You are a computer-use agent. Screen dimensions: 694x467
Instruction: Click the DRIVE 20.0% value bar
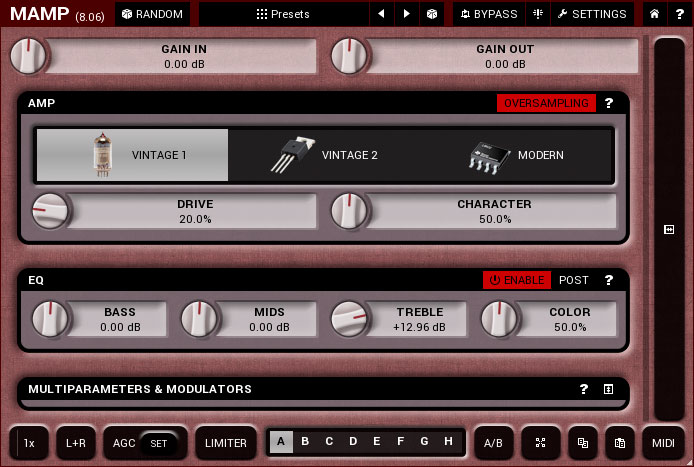tap(194, 212)
